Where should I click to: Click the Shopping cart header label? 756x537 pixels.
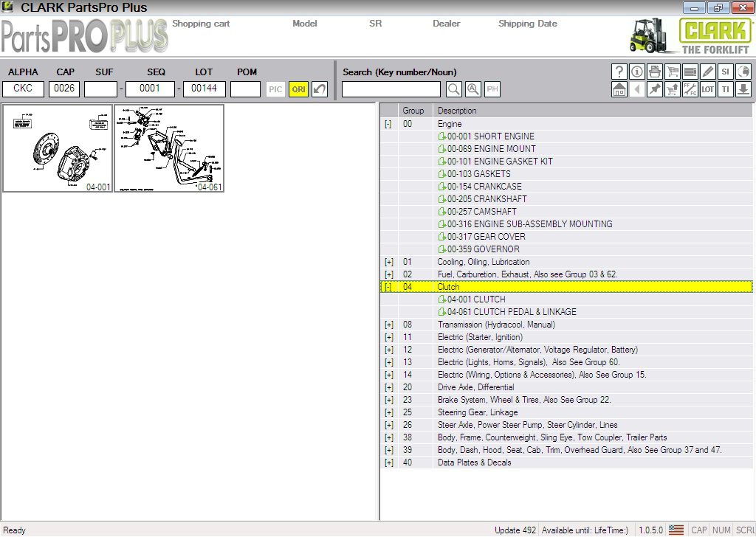click(x=201, y=24)
